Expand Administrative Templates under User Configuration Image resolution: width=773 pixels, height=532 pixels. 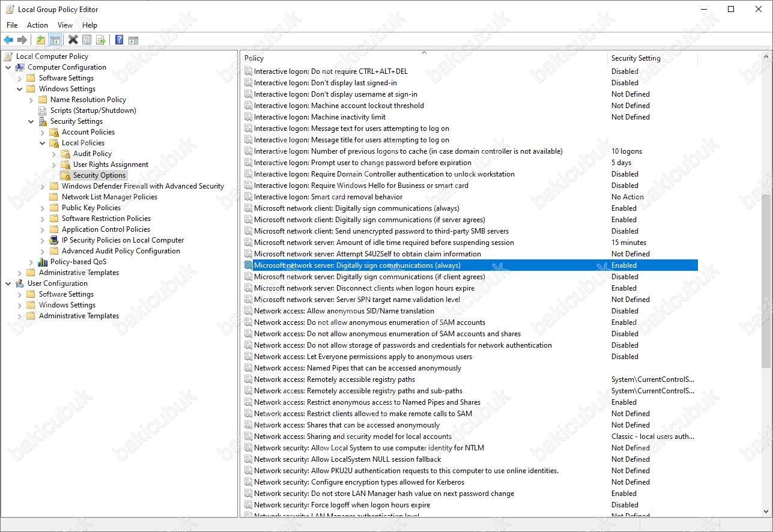coord(20,316)
